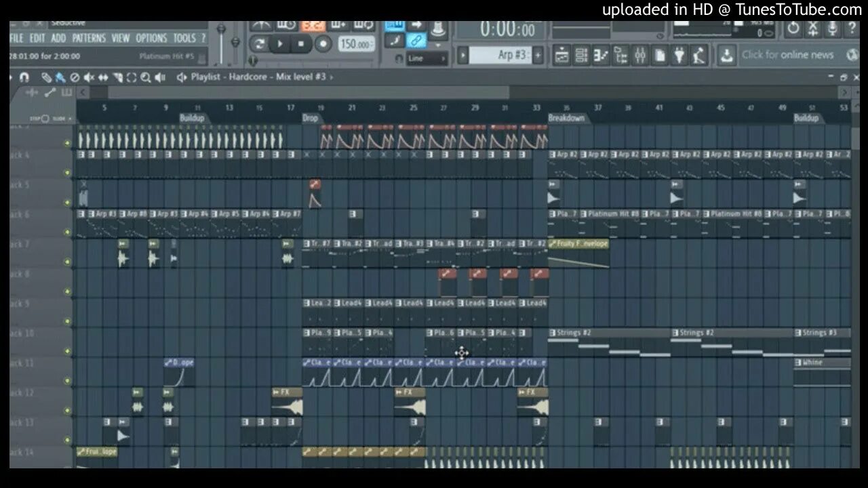Click the microphone one-click recording icon
Viewport: 868px width, 488px height.
click(x=833, y=28)
